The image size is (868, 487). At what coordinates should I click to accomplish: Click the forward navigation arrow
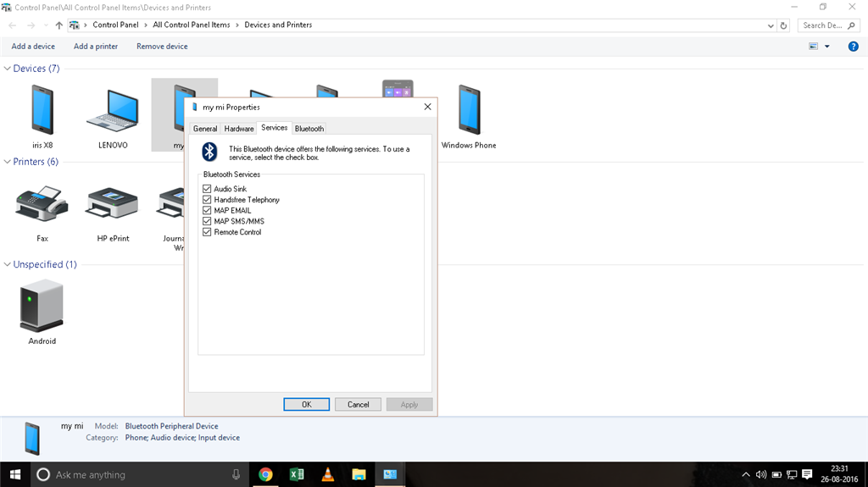31,25
